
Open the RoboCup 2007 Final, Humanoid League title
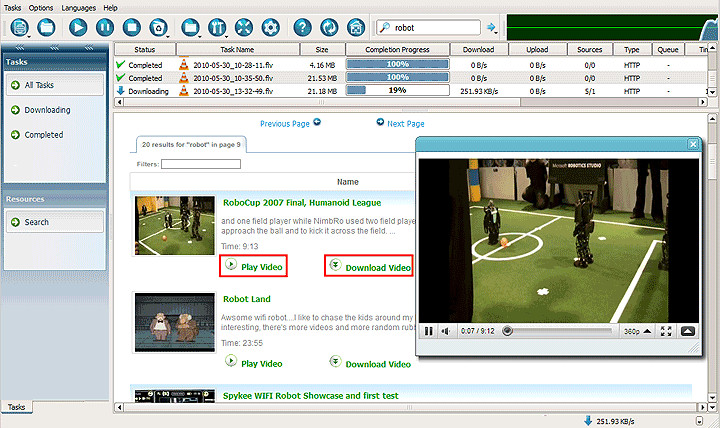point(302,203)
